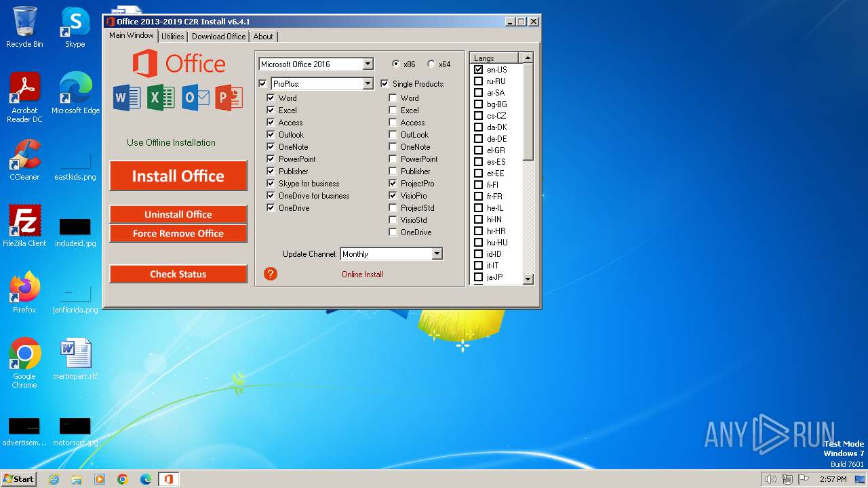The height and width of the screenshot is (488, 868).
Task: Switch to the About tab
Action: coord(263,37)
